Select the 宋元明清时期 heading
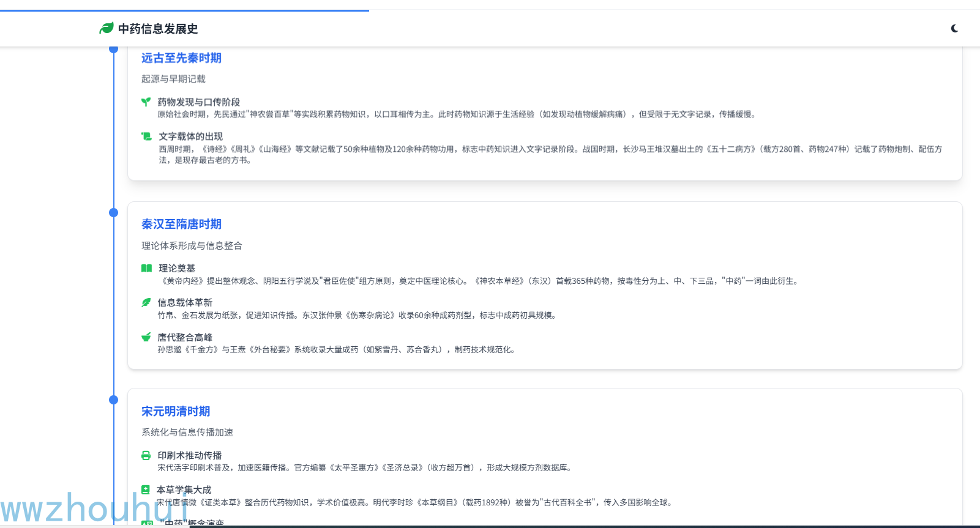 pos(176,412)
